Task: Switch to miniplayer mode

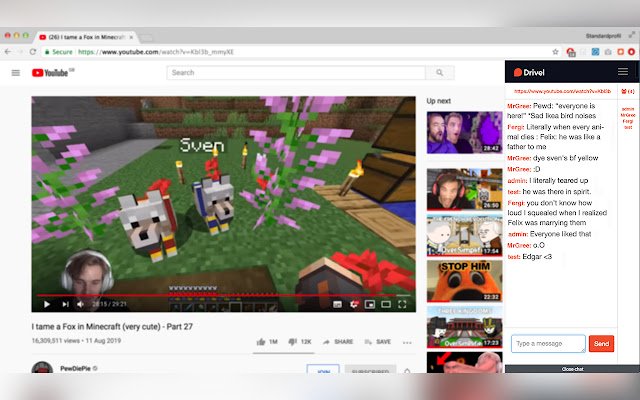Action: click(370, 304)
